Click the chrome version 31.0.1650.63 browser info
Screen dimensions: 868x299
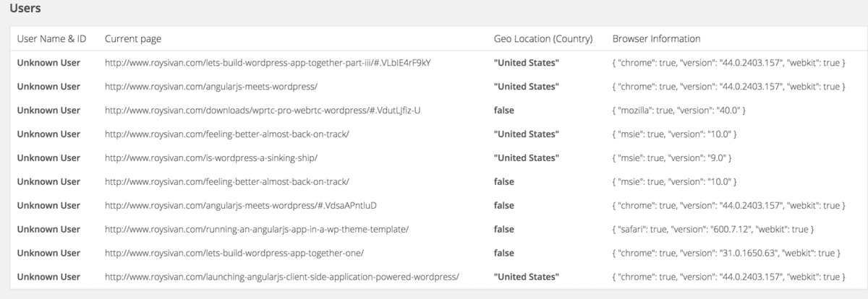[726, 253]
